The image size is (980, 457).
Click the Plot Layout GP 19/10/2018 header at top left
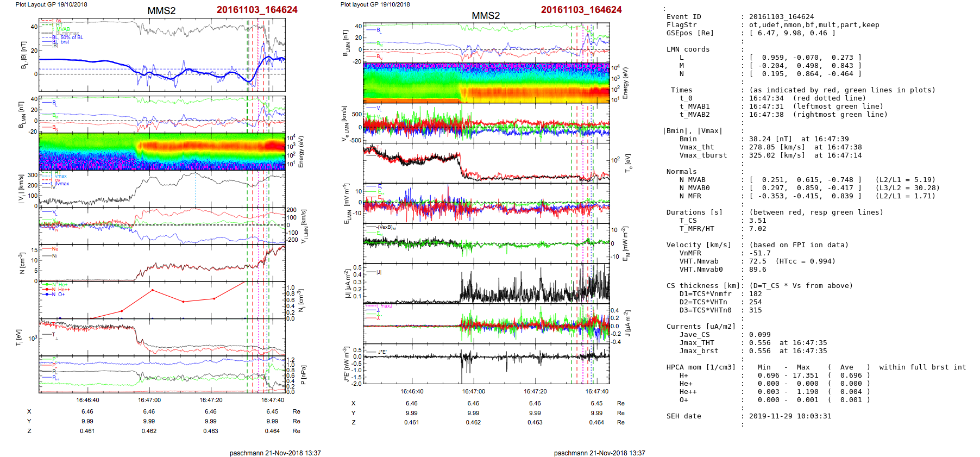tap(51, 4)
